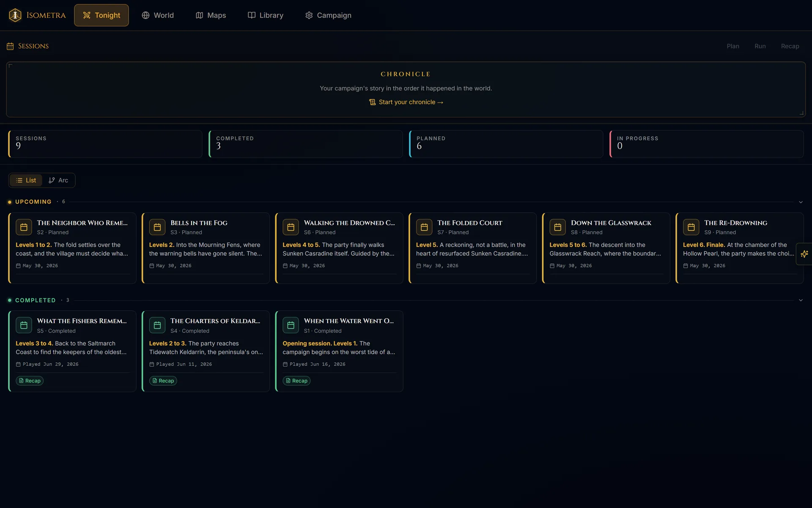Click calendar icon on Walking the Drowned C... card
This screenshot has height=508, width=812.
point(291,227)
